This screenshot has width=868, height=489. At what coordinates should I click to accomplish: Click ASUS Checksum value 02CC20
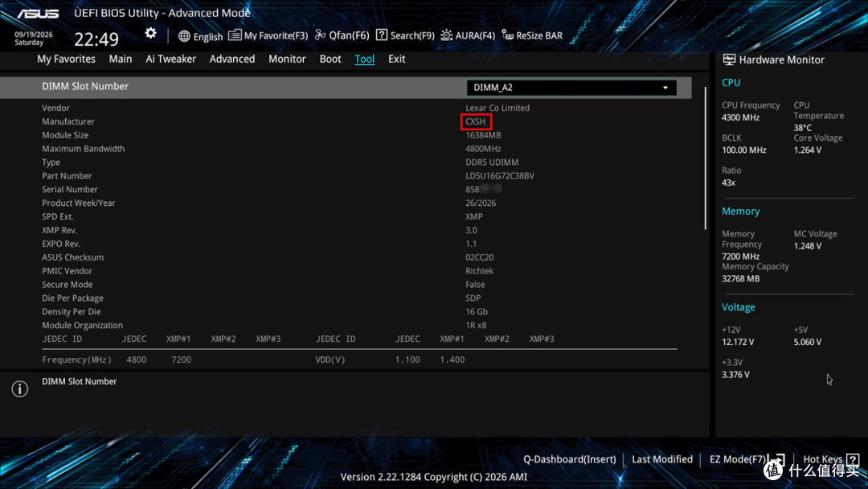click(479, 257)
